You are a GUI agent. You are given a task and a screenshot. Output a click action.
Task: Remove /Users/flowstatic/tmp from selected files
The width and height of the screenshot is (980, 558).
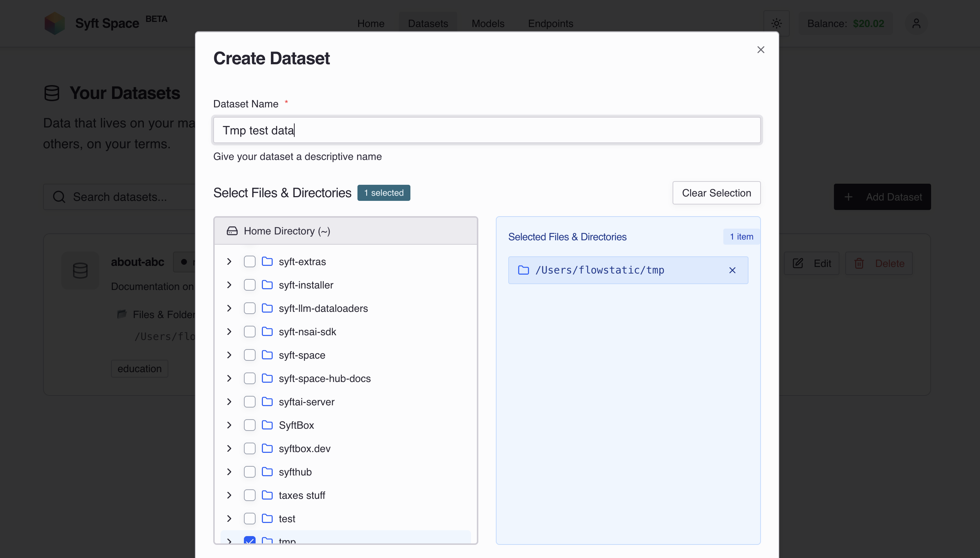click(x=732, y=270)
